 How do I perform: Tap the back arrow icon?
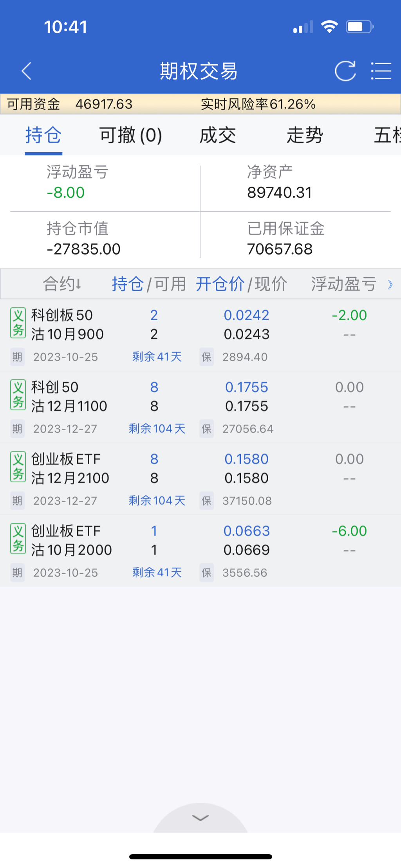[27, 71]
